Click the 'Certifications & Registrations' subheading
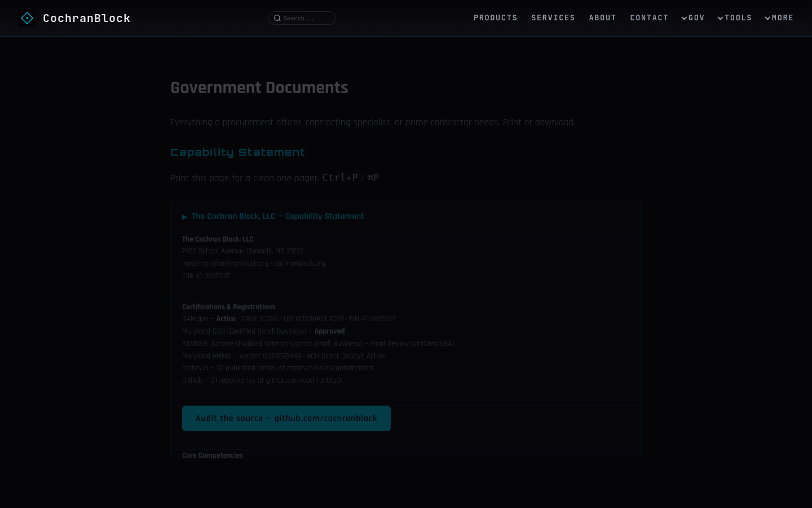The width and height of the screenshot is (812, 508). point(229,307)
